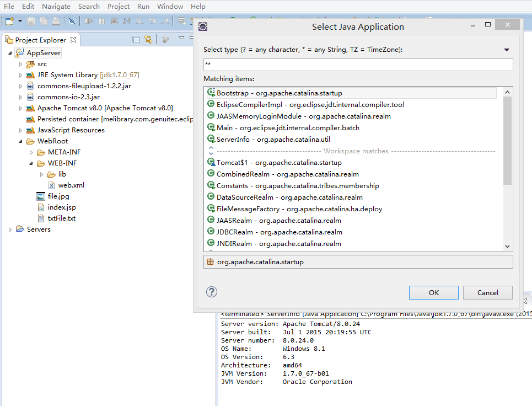Switch to the Project Explorer tab
The height and width of the screenshot is (406, 532).
[x=41, y=40]
